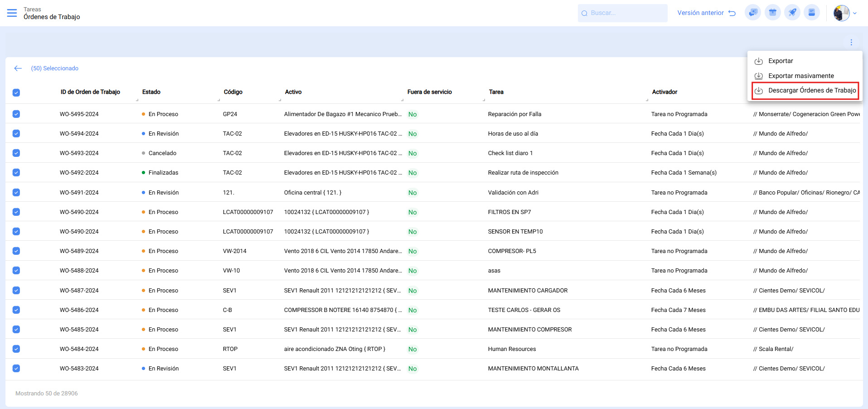Click the AI chat sparkle icon
Viewport: 868px width, 409px height.
(753, 13)
